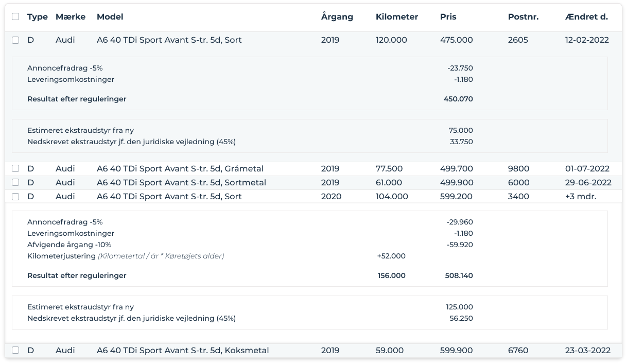Check the 2019 Audi A6 Sort row

coord(15,40)
